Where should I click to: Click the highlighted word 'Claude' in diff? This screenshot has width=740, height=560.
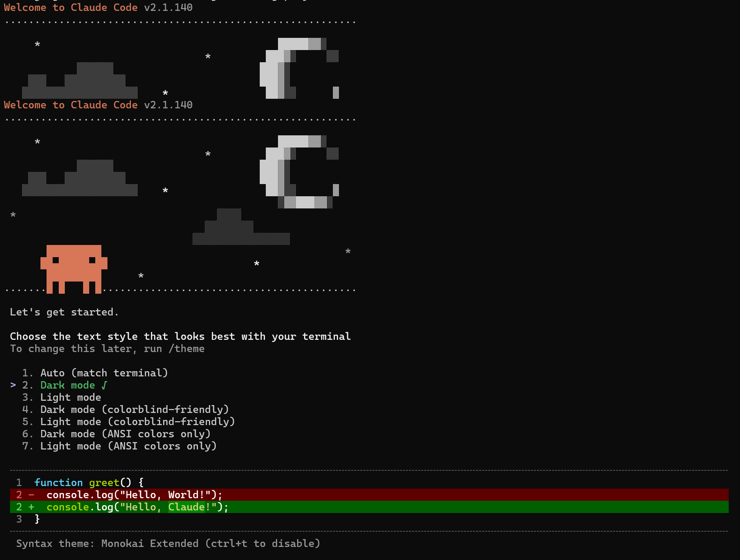coord(187,507)
